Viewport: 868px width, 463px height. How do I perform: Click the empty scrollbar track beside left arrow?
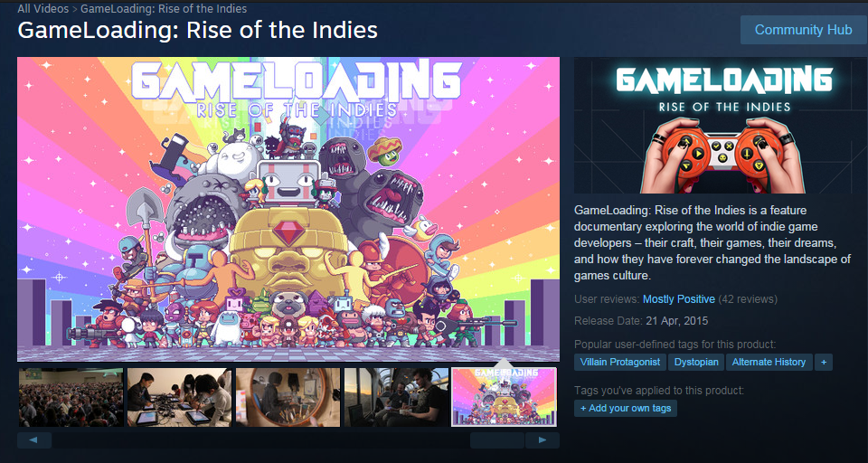[x=260, y=440]
